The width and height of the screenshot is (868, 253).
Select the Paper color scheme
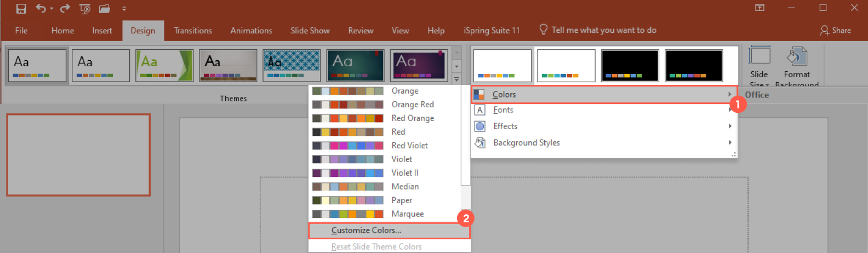point(385,200)
